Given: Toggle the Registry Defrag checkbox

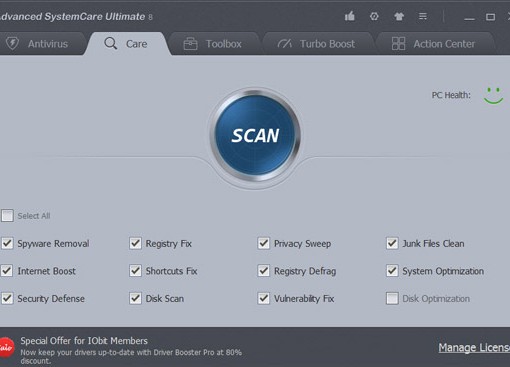Looking at the screenshot, I should (264, 271).
